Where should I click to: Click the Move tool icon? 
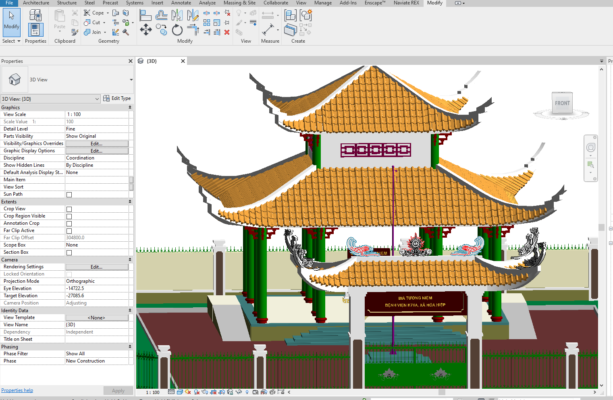pyautogui.click(x=146, y=30)
